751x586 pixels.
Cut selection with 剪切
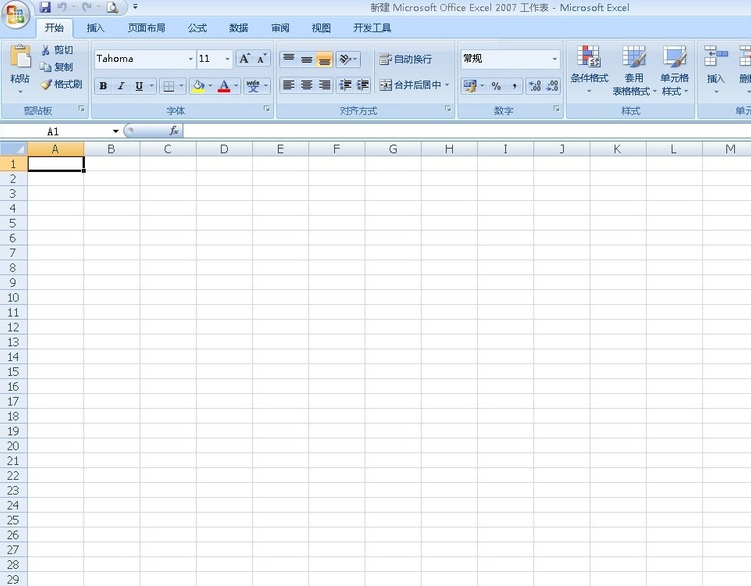coord(57,50)
